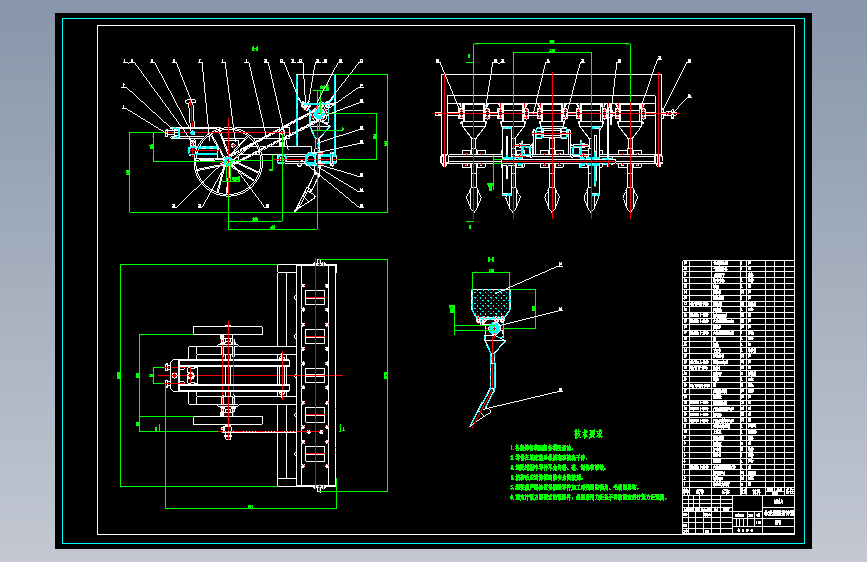This screenshot has width=867, height=562.
Task: Click the 技术要求 heading text
Action: tap(588, 434)
